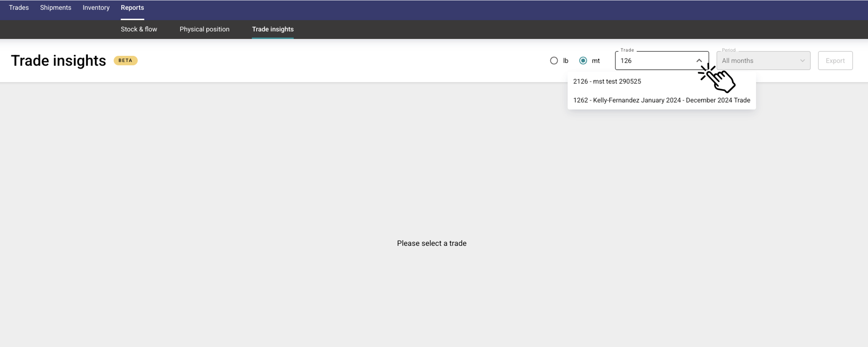Open the Inventory section
Screen dimensions: 868x347
click(x=96, y=8)
